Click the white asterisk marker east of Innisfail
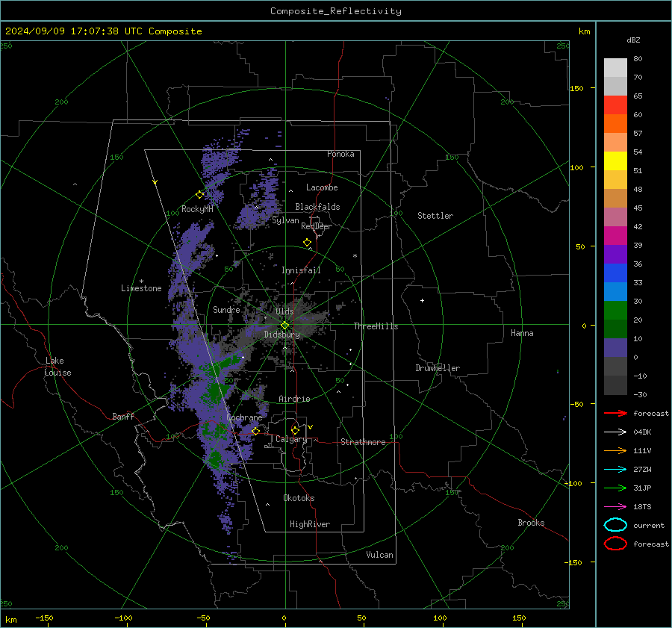This screenshot has height=628, width=672. point(355,256)
